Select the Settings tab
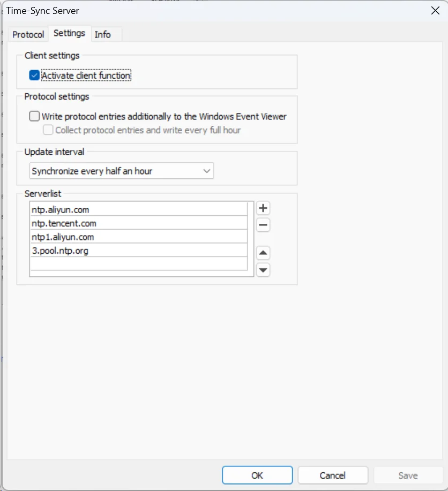 point(69,33)
